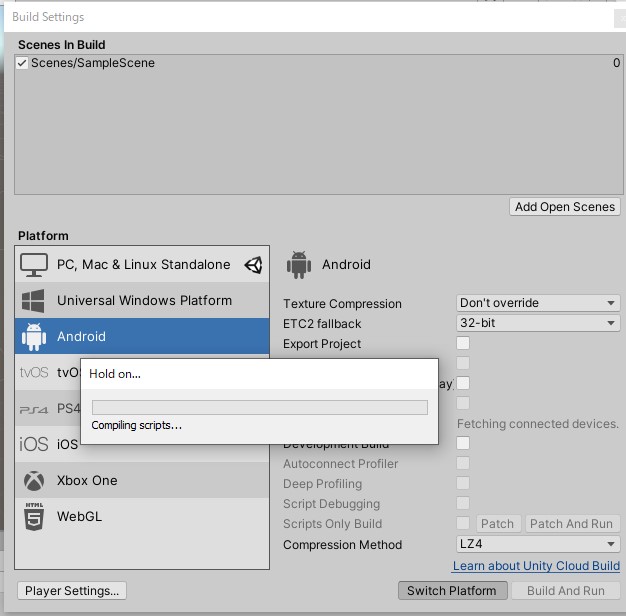Click the Patch And Run button
This screenshot has width=626, height=616.
coord(572,523)
